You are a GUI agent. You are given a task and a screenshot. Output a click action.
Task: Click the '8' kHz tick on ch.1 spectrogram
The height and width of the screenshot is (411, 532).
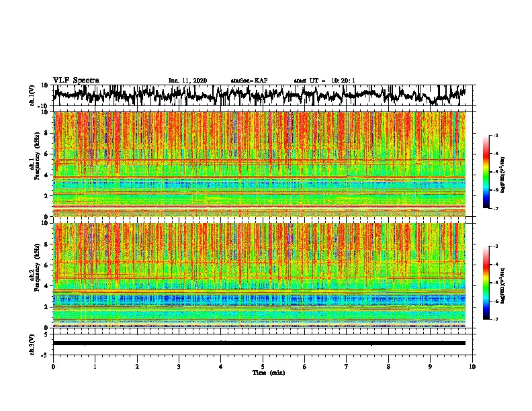click(x=47, y=133)
